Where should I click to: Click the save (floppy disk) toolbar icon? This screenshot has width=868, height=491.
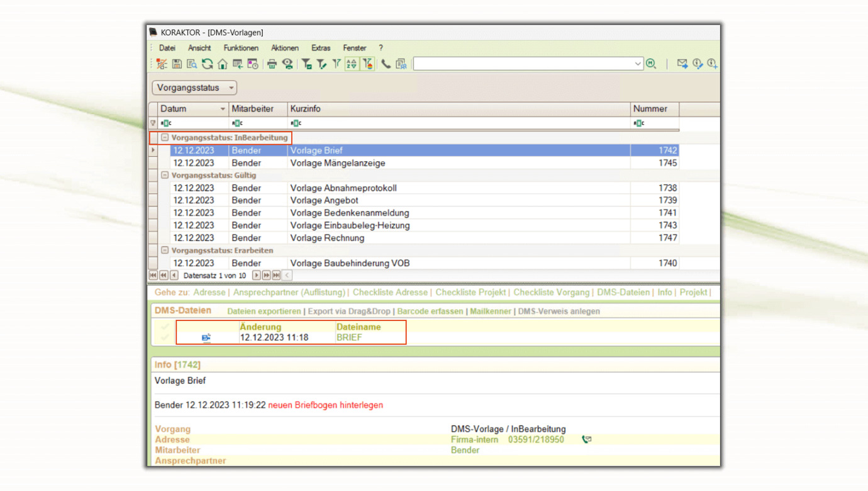(177, 64)
